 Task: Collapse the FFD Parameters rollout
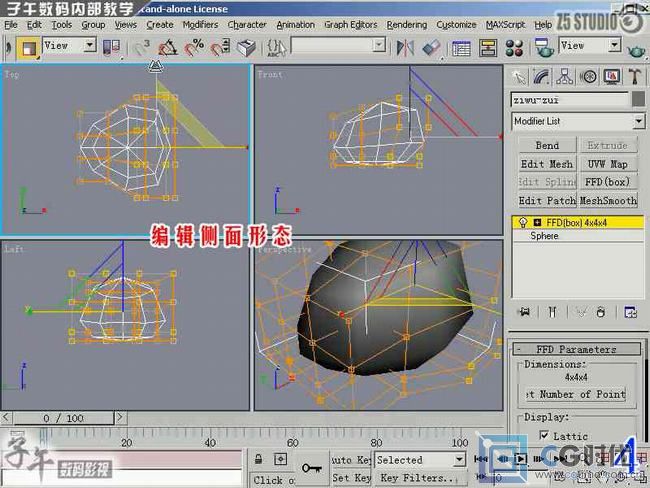click(577, 349)
